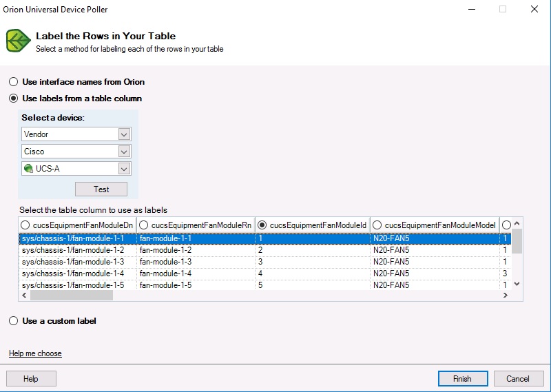The width and height of the screenshot is (551, 392).
Task: Click the Orion green leaf logo
Action: click(19, 41)
